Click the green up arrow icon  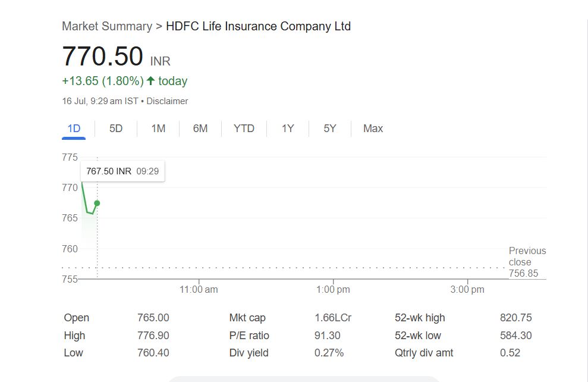point(150,81)
